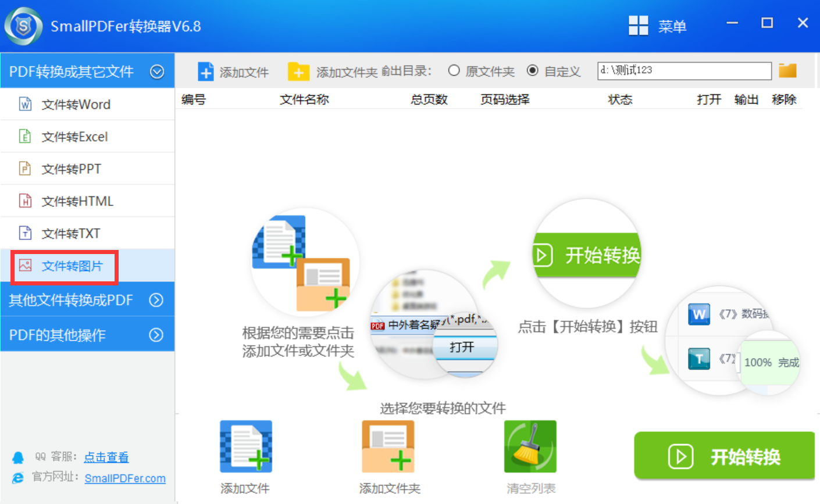Expand the PDF的其他操作 section

[x=156, y=335]
